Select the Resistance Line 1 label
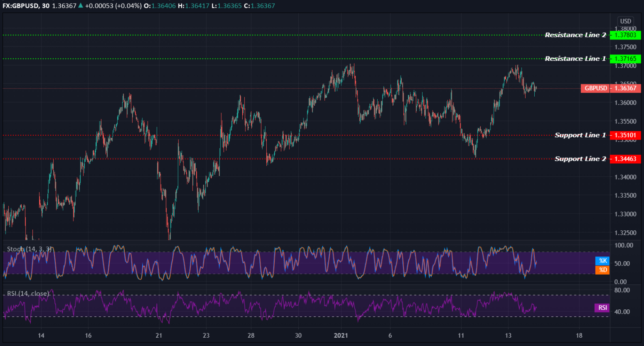Viewport: 644px width, 346px height. click(x=575, y=59)
